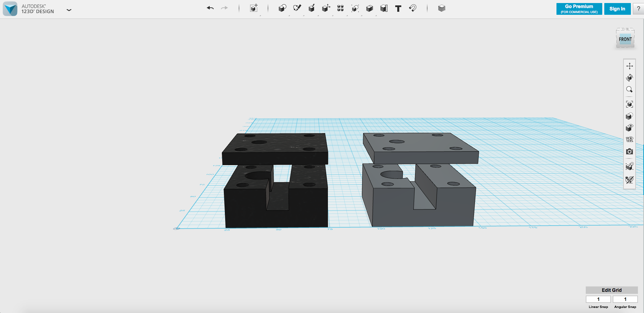The image size is (644, 313).
Task: Select the black top plate solid
Action: coord(275,150)
